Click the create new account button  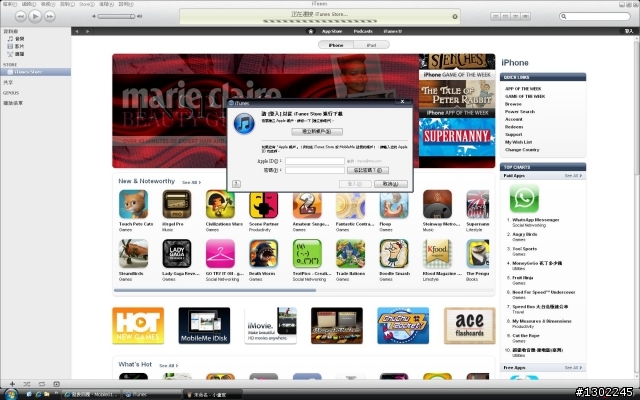tap(317, 131)
